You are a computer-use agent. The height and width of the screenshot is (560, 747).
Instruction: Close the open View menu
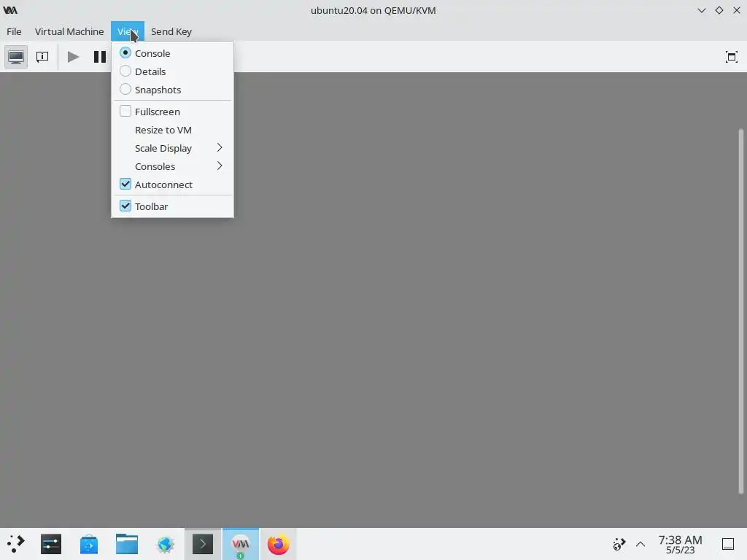click(x=128, y=31)
